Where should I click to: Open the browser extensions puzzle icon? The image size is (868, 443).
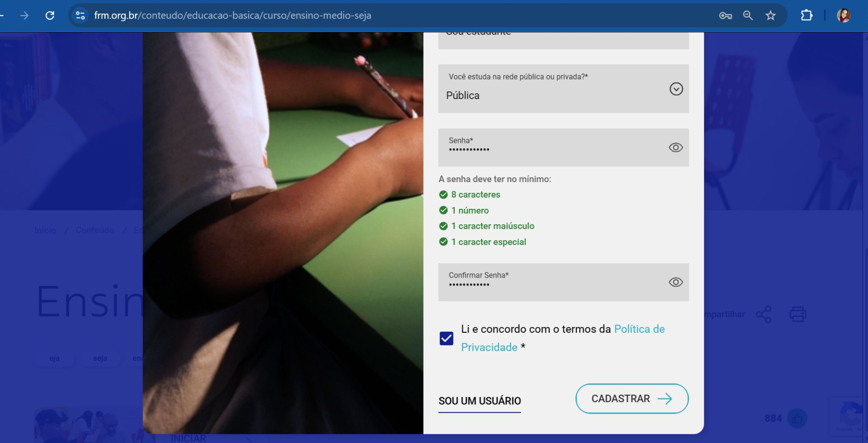807,15
